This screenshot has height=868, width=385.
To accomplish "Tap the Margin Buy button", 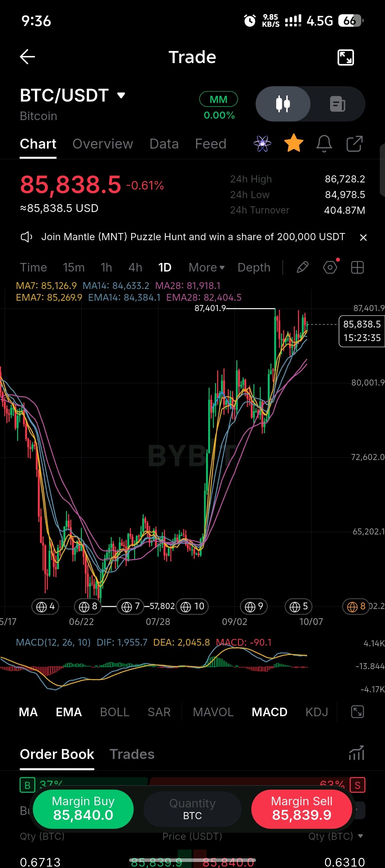I will tap(83, 809).
